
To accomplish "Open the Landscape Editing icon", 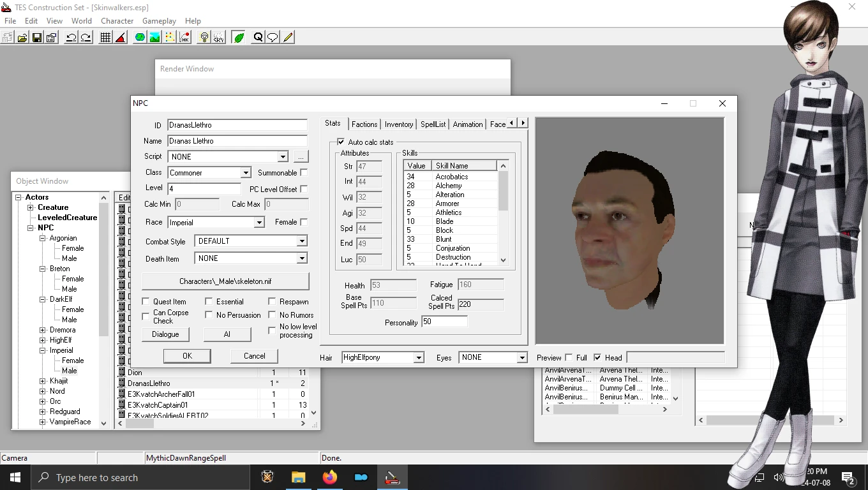I will [x=154, y=38].
